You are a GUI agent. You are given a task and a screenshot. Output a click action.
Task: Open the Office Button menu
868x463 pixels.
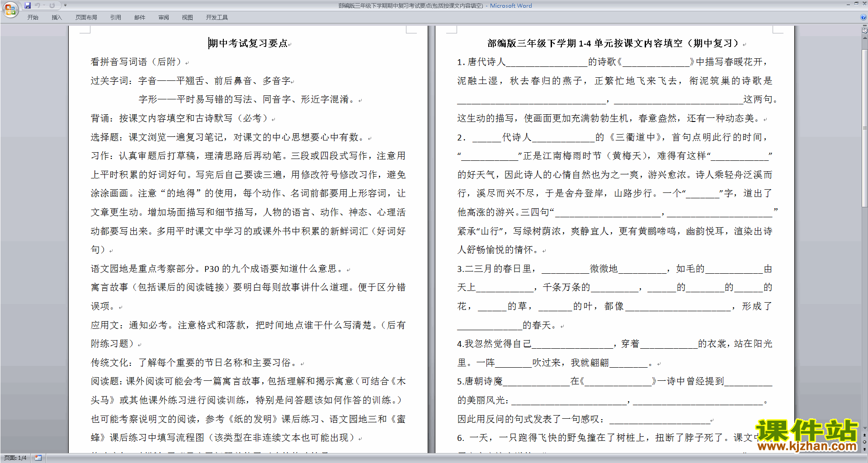click(10, 9)
